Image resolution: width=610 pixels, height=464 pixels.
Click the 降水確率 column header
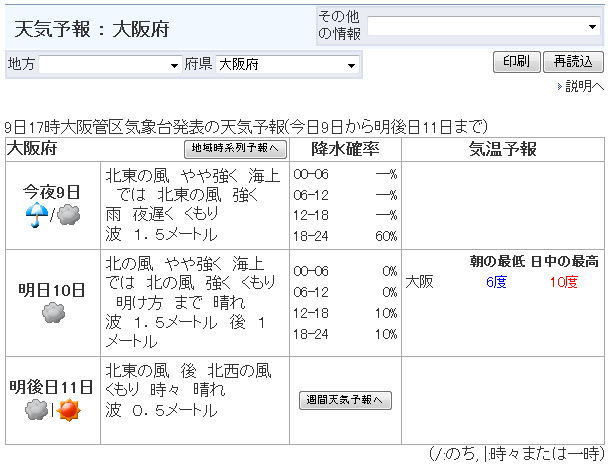pos(345,150)
